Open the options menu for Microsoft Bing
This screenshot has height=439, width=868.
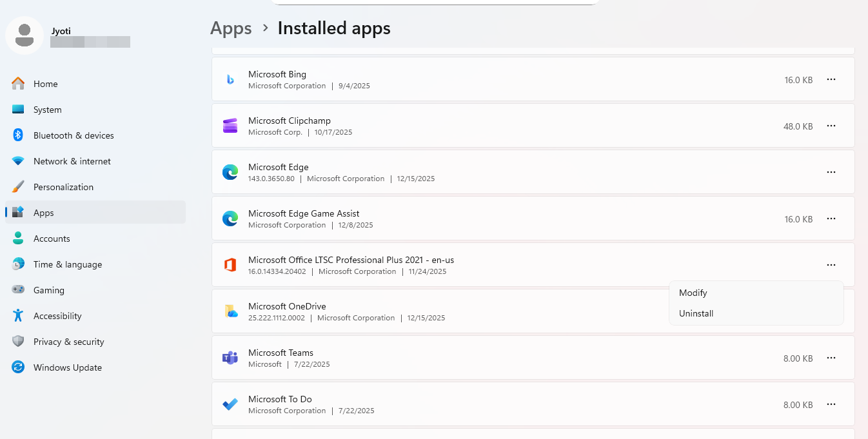tap(831, 79)
